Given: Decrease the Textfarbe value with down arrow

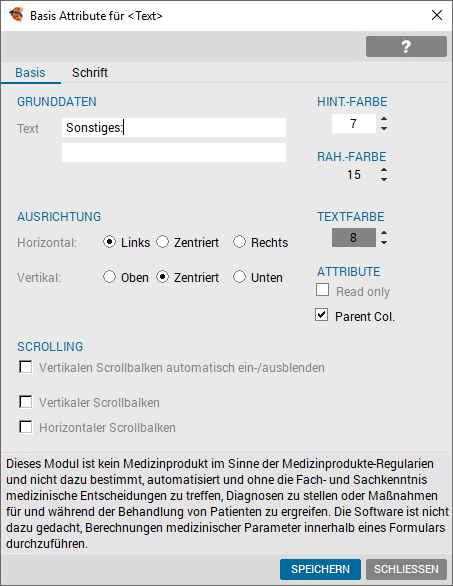Looking at the screenshot, I should (384, 242).
